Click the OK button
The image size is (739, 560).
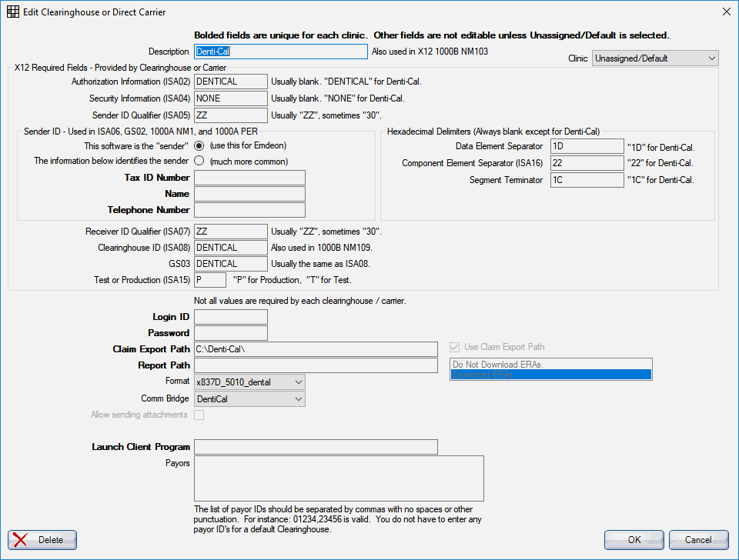(634, 540)
